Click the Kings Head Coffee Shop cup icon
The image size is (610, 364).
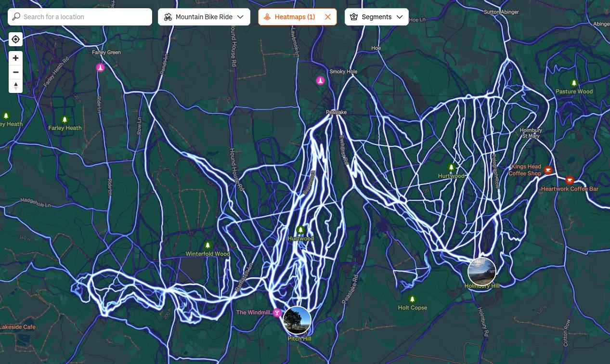pos(548,170)
